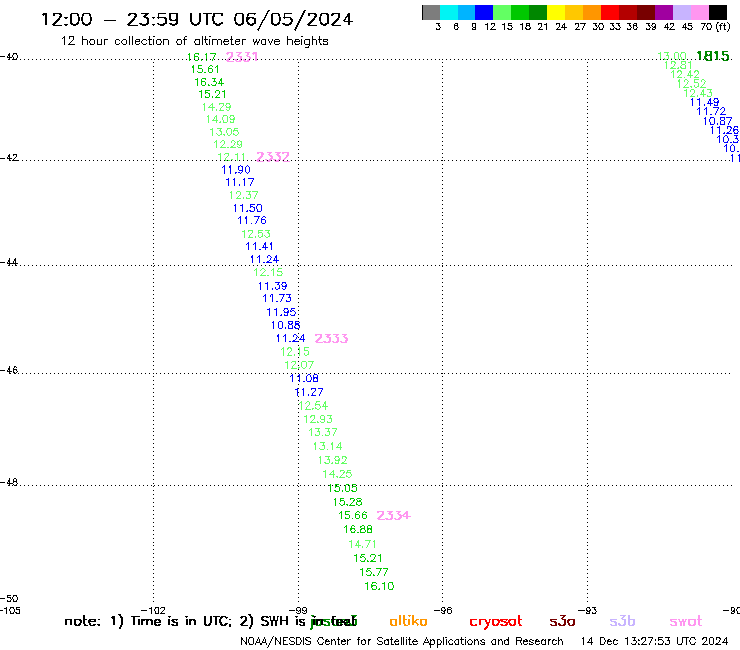Click the pink swatch near the 70 label
This screenshot has width=740, height=650.
699,12
